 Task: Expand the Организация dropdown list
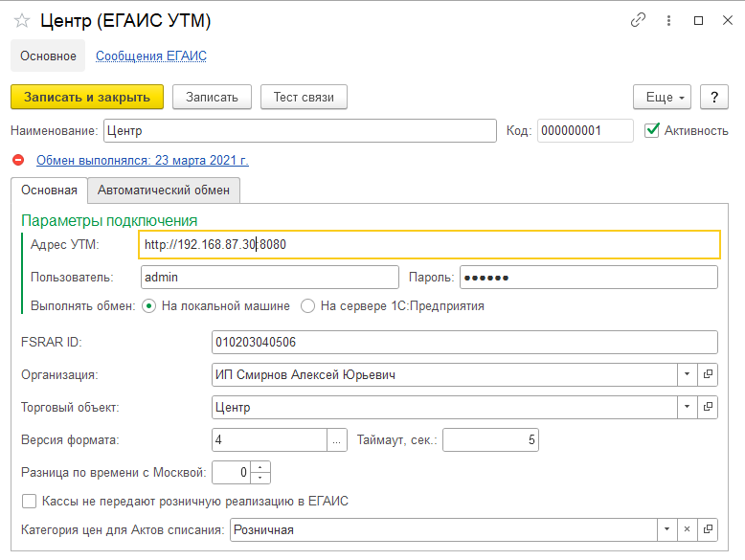coord(688,375)
